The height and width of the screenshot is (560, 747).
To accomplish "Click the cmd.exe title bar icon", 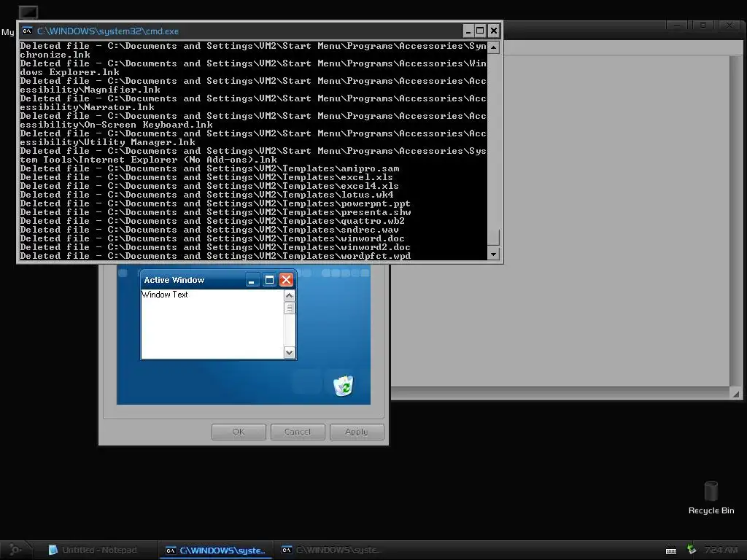I will [x=28, y=31].
